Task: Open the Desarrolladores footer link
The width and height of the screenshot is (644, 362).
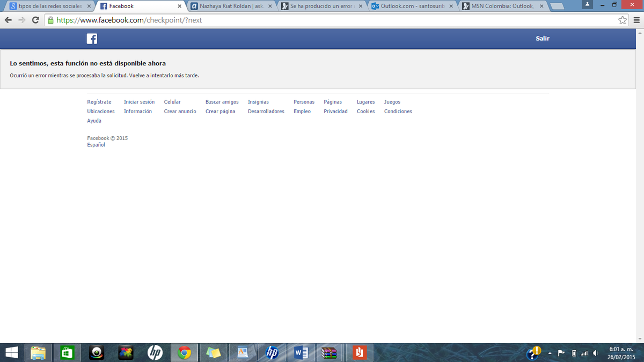Action: click(x=266, y=112)
